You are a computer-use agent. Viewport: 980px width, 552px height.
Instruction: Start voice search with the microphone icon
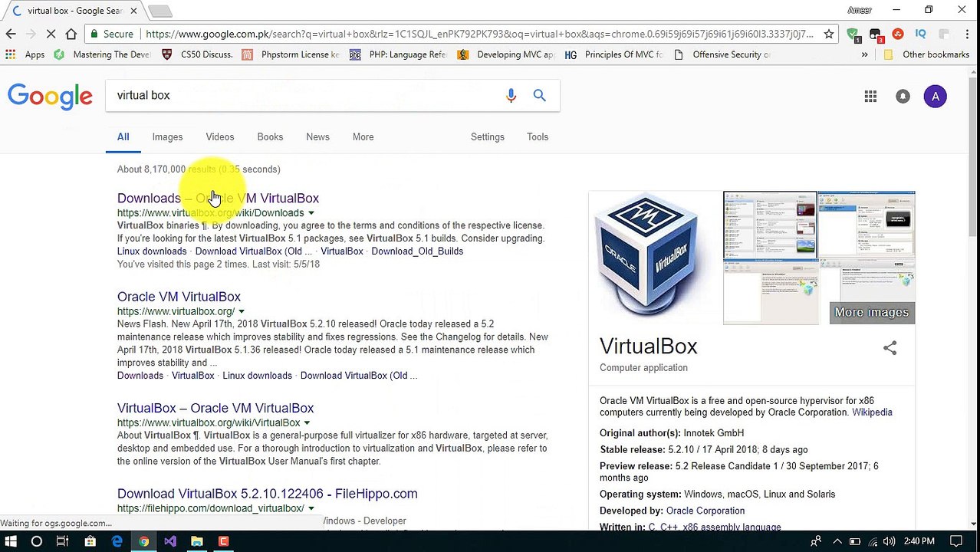(511, 95)
